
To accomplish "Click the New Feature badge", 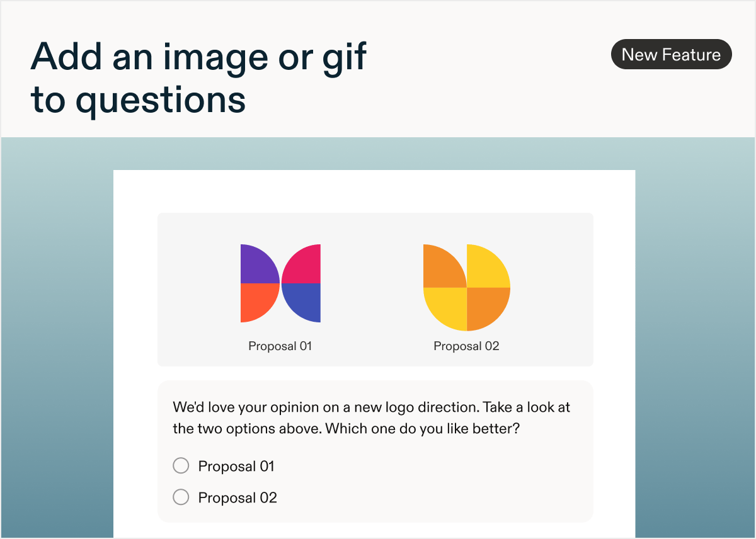I will (672, 55).
